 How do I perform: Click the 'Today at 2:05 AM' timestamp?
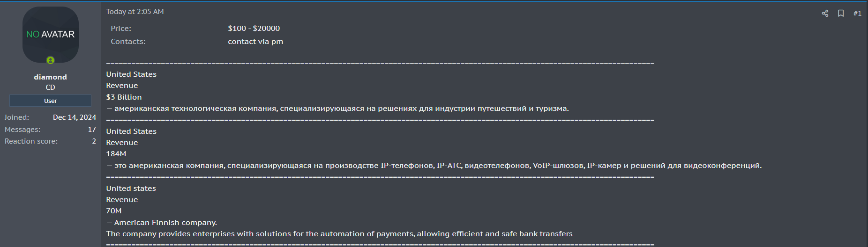pyautogui.click(x=135, y=12)
